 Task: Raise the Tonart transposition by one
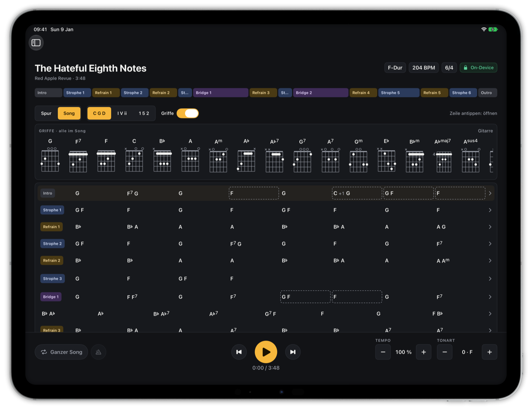(489, 352)
